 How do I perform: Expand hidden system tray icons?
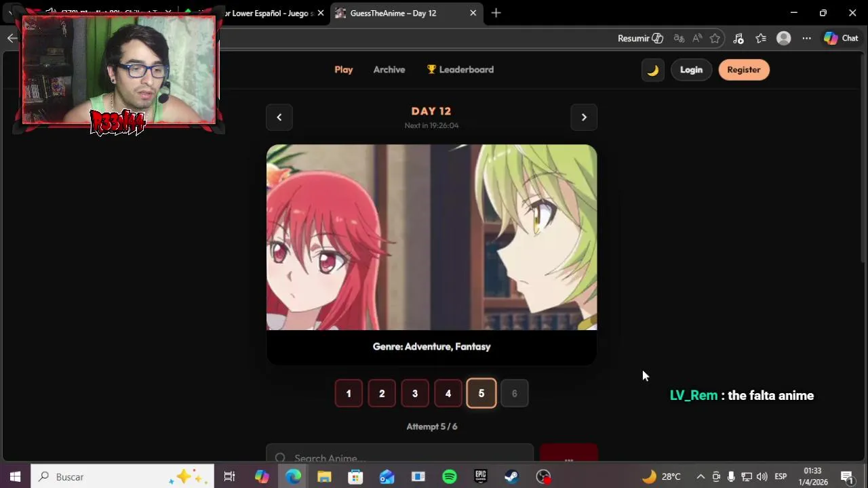tap(701, 476)
